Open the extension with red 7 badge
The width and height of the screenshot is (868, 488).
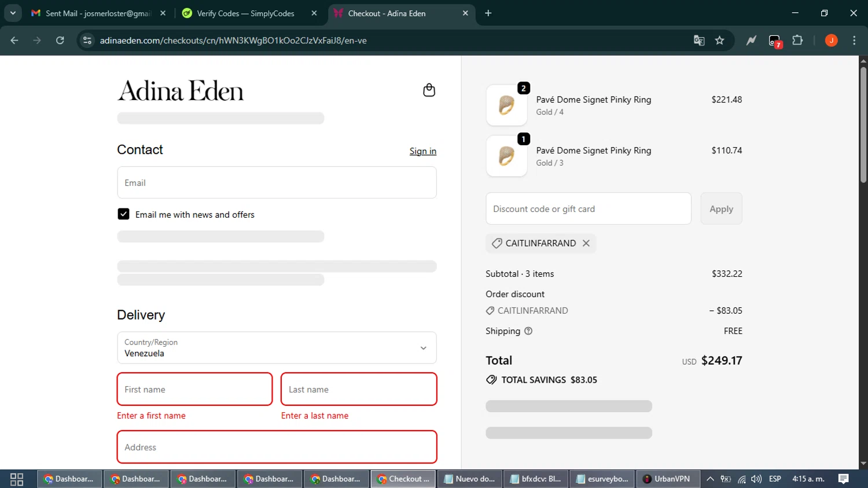point(775,41)
